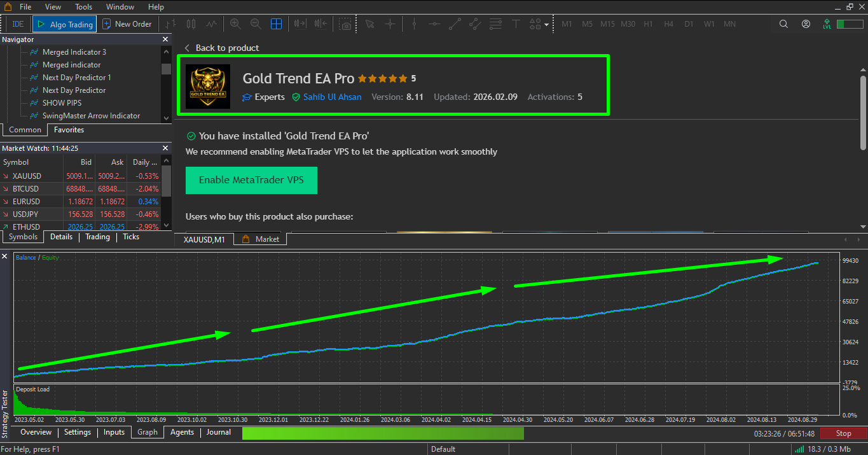Click the green test progress bar
The height and width of the screenshot is (455, 868).
[383, 433]
